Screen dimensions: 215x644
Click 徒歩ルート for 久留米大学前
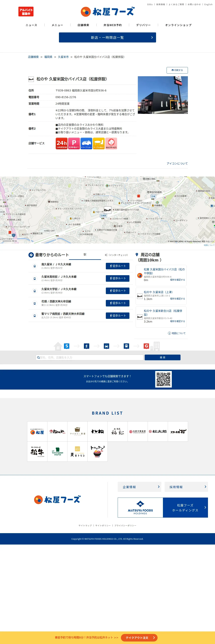118,291
